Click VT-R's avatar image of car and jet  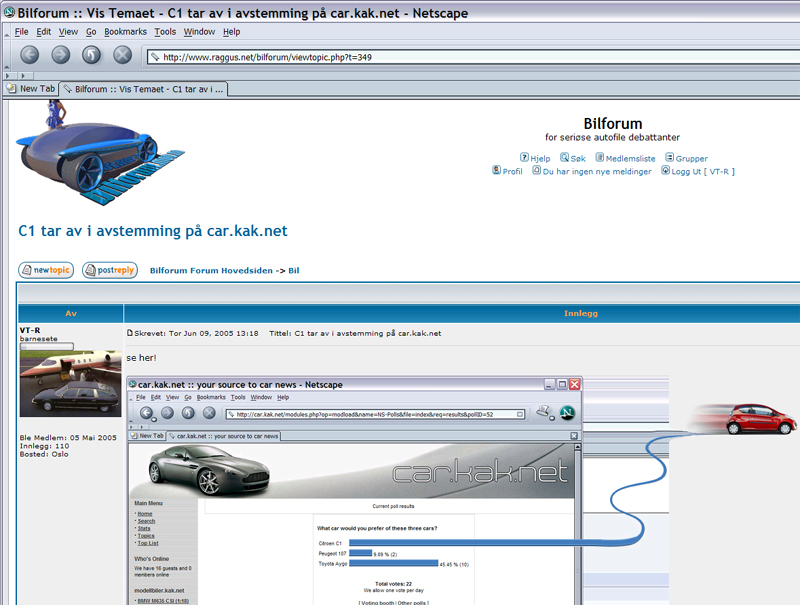(x=70, y=384)
